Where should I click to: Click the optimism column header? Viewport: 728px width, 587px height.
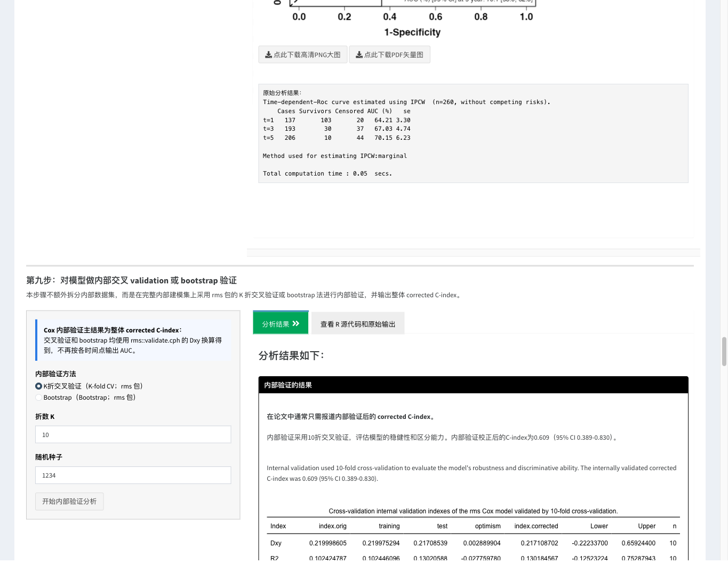coord(488,526)
